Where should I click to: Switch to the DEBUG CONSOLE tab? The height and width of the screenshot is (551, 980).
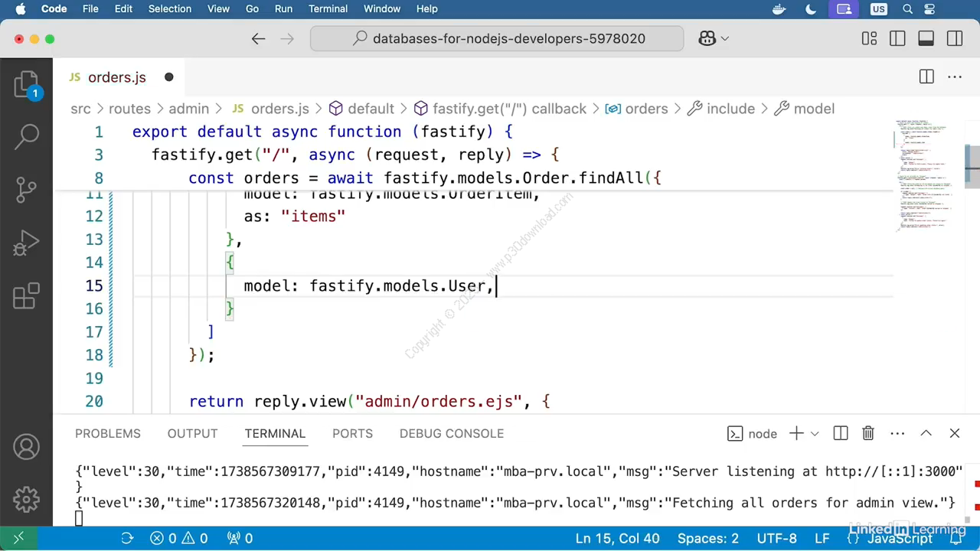point(452,433)
